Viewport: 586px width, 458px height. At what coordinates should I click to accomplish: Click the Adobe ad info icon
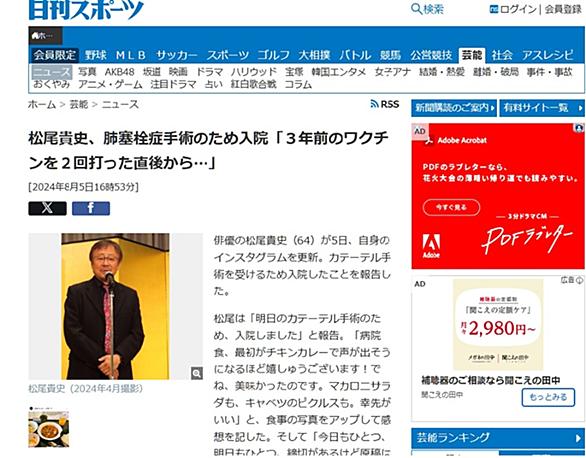tap(579, 128)
